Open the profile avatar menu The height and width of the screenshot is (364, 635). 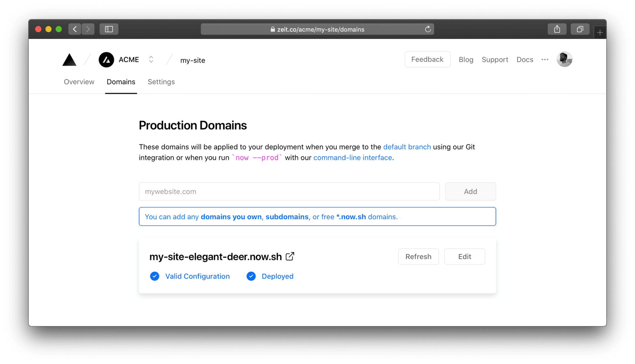(x=564, y=59)
